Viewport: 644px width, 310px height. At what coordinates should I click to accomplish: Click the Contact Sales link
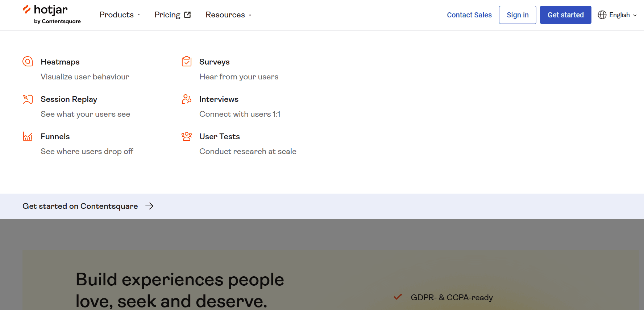(x=469, y=15)
